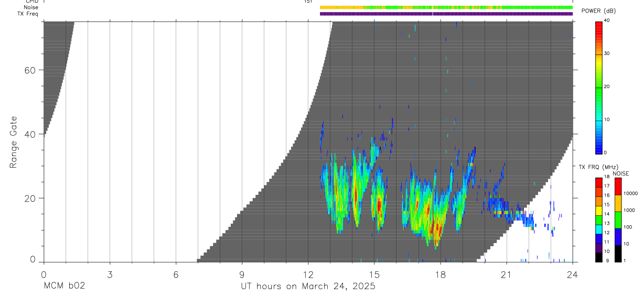Click the NOISE color legend bar
The width and height of the screenshot is (644, 297).
click(618, 219)
